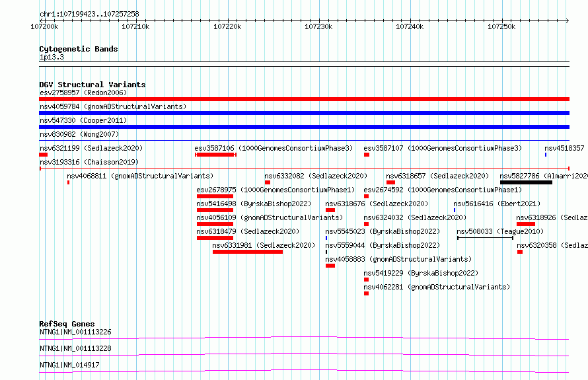Open the nsv6320358 variant label

tap(552, 245)
